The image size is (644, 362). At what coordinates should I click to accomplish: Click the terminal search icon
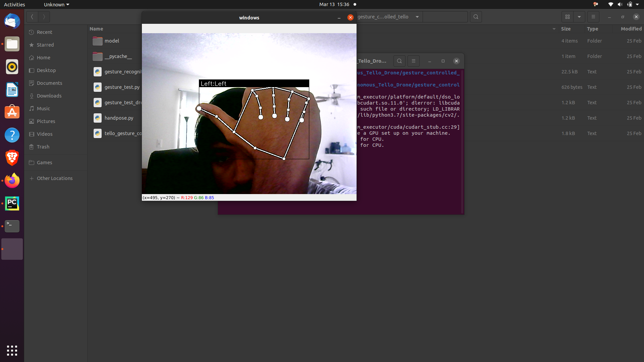coord(399,61)
